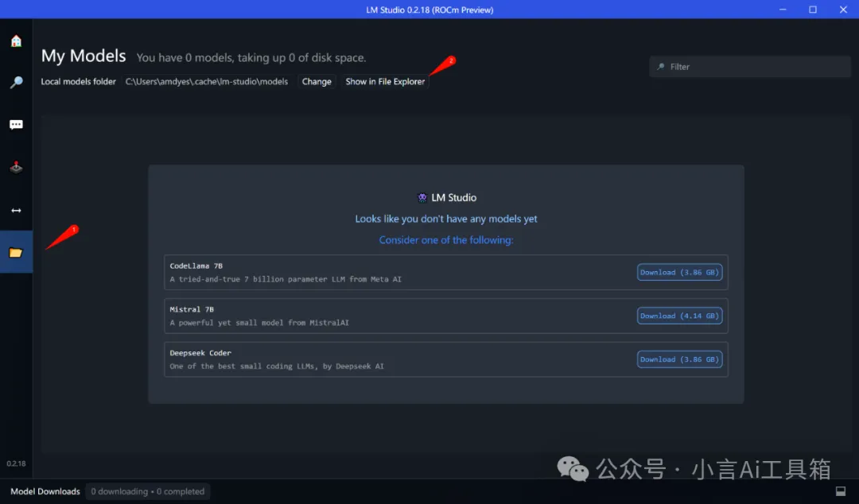This screenshot has width=859, height=504.
Task: Click 'Looks like you don't have any models yet'
Action: (446, 219)
